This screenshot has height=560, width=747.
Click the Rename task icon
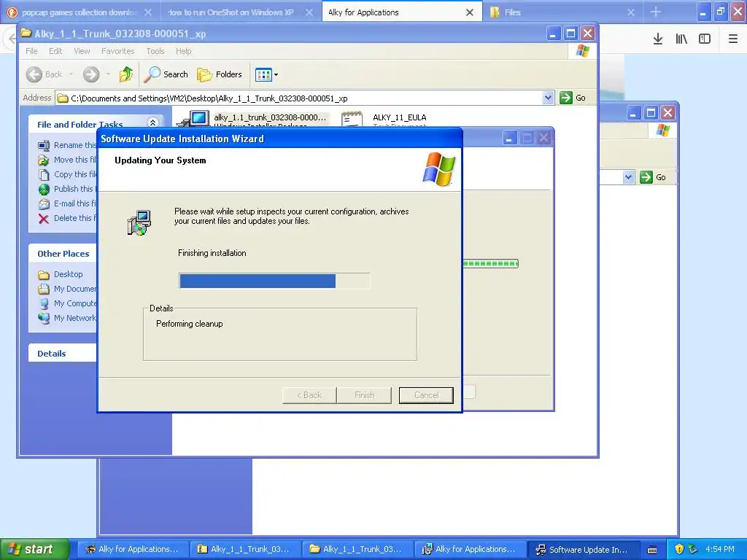click(43, 145)
